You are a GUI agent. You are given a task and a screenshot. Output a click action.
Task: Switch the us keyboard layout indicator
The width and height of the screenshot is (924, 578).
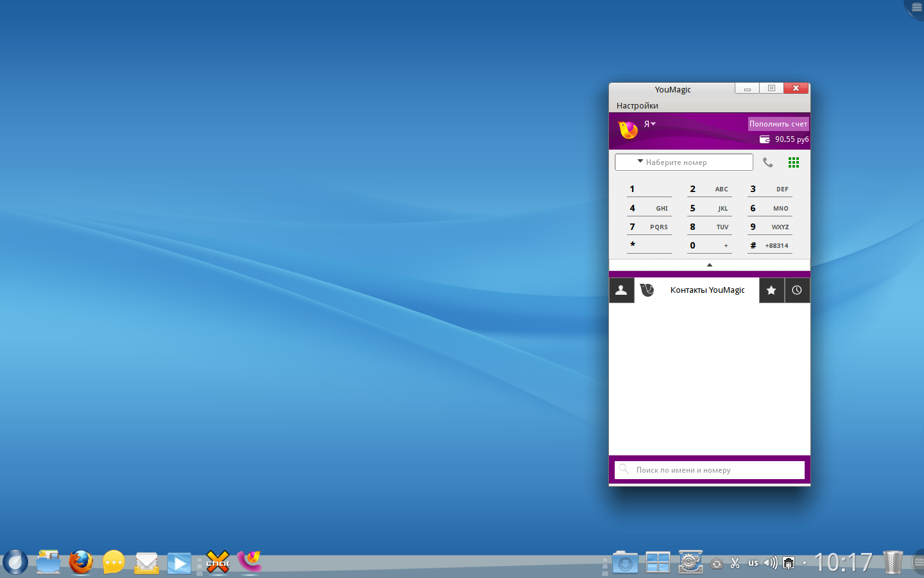coord(753,563)
